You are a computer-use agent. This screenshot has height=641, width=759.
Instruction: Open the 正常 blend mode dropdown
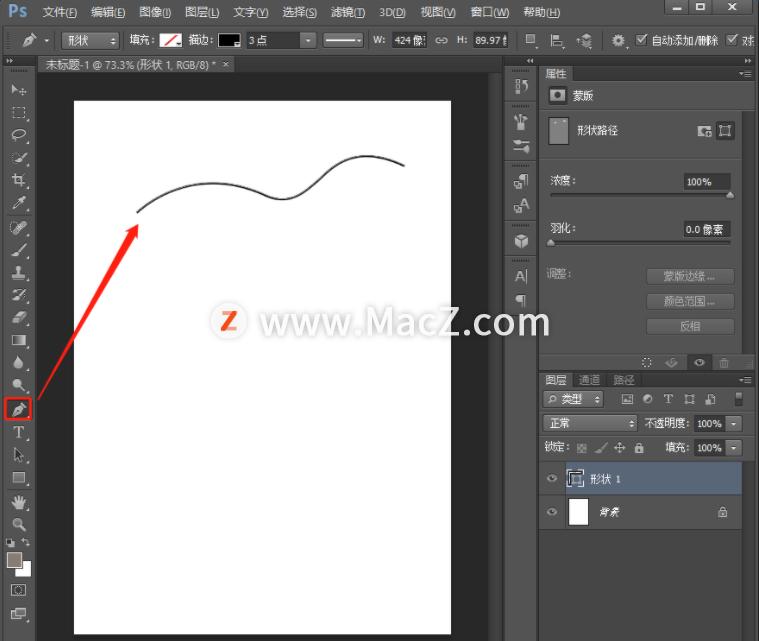[x=589, y=424]
